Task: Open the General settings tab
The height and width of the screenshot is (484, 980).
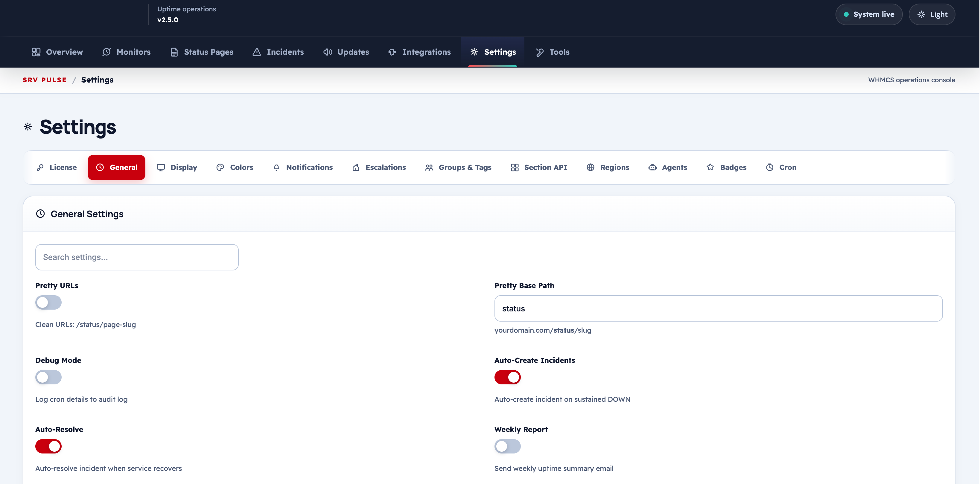Action: pos(116,168)
